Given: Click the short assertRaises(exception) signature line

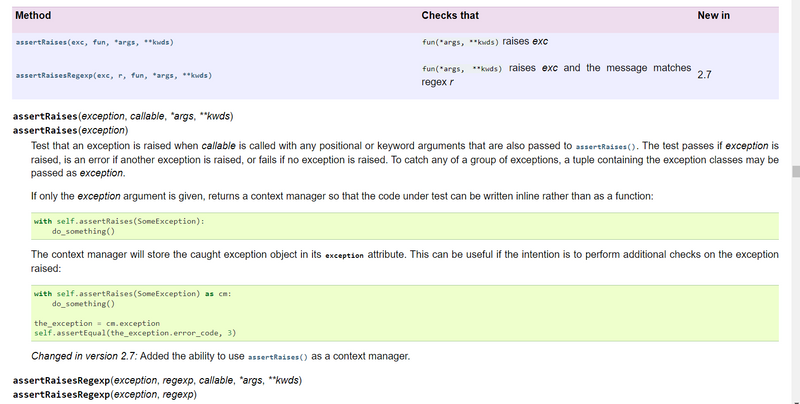Looking at the screenshot, I should (70, 130).
